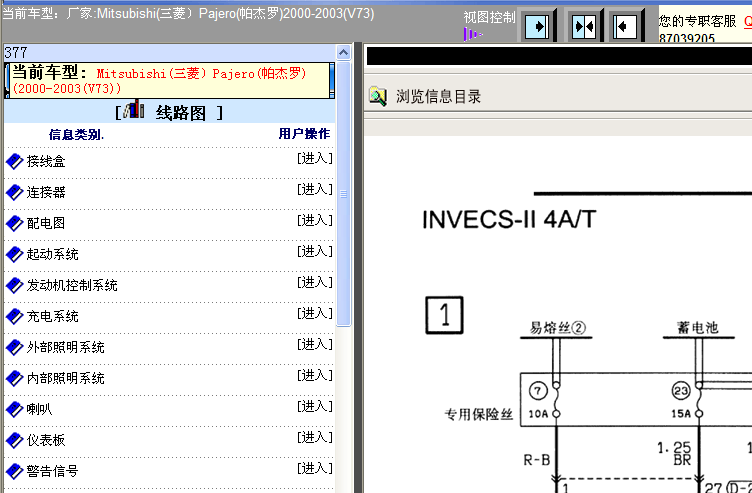The image size is (752, 493).
Task: Enter the 内部照明系统 category
Action: coord(315,376)
